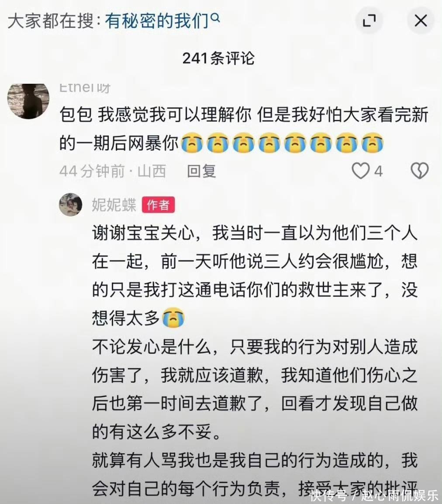This screenshot has height=504, width=442.
Task: Select the 241条评论 comment count header
Action: tap(218, 58)
